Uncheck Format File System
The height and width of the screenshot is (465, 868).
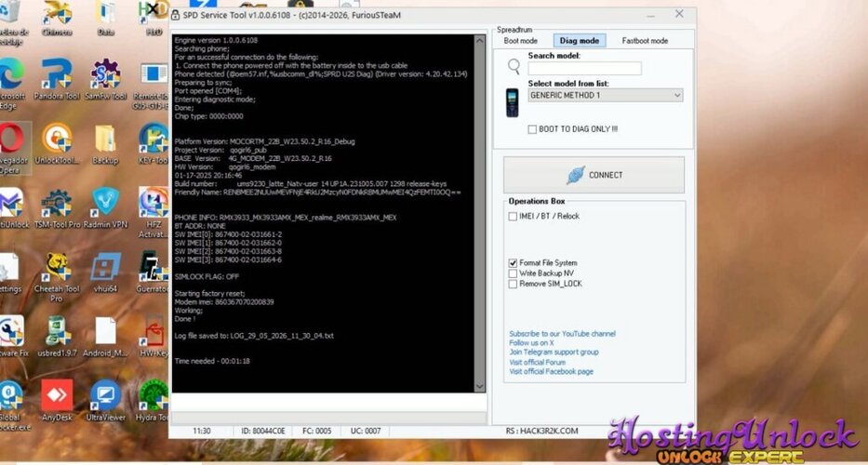click(513, 263)
